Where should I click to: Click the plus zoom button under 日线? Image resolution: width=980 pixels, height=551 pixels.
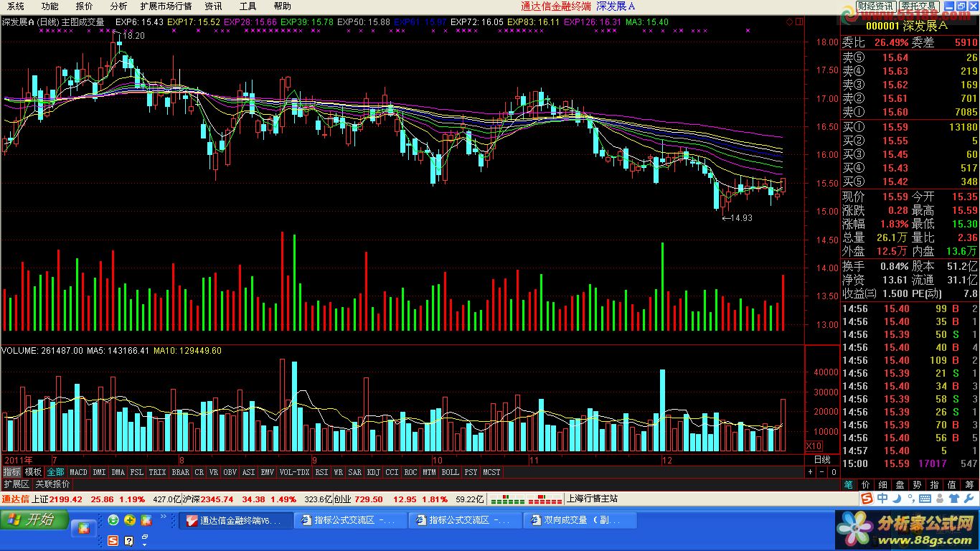[x=810, y=472]
